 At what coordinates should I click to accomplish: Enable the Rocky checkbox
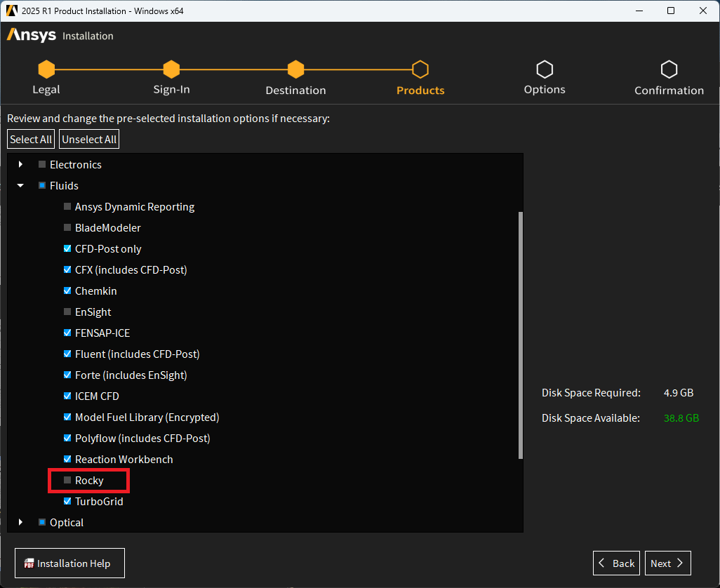[x=67, y=481]
